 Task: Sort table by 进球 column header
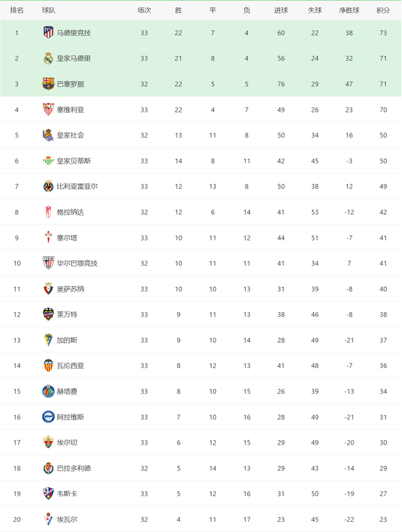281,11
